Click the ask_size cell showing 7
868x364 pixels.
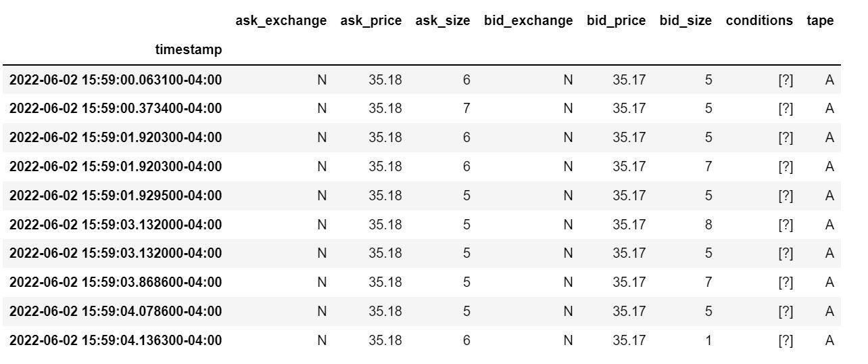466,108
